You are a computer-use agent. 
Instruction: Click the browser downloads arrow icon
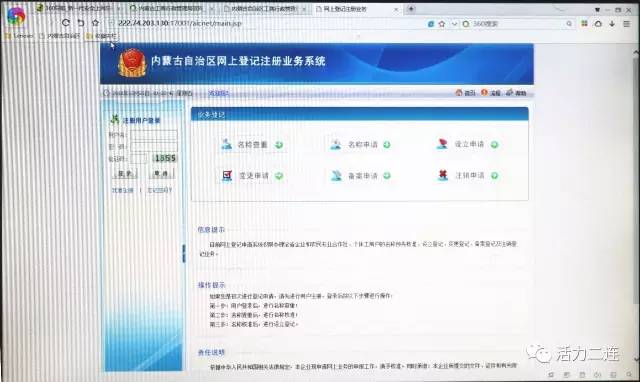click(x=612, y=24)
